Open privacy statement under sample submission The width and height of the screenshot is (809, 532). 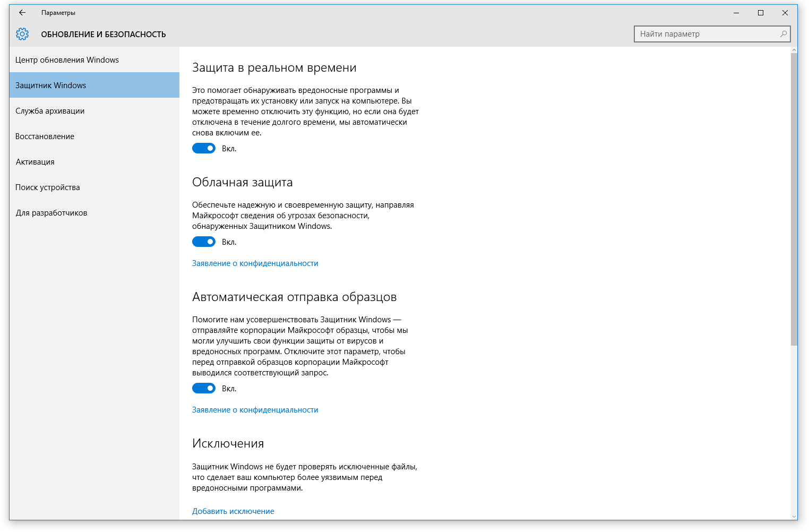click(x=255, y=410)
